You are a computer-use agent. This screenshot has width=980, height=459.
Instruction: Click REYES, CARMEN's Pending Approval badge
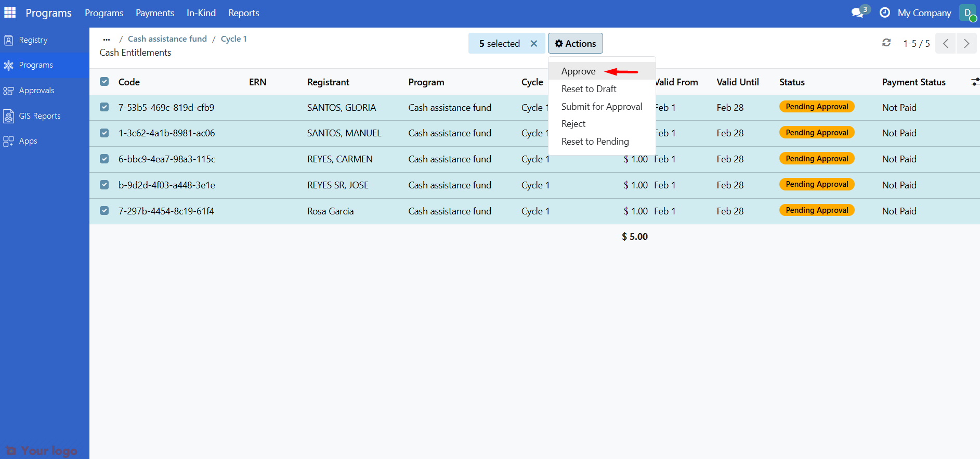[816, 159]
